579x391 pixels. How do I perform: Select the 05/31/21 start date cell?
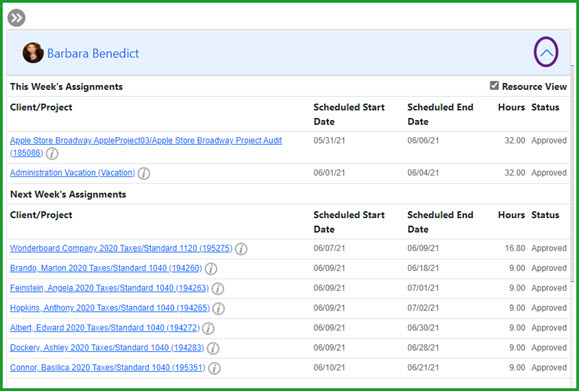click(329, 141)
